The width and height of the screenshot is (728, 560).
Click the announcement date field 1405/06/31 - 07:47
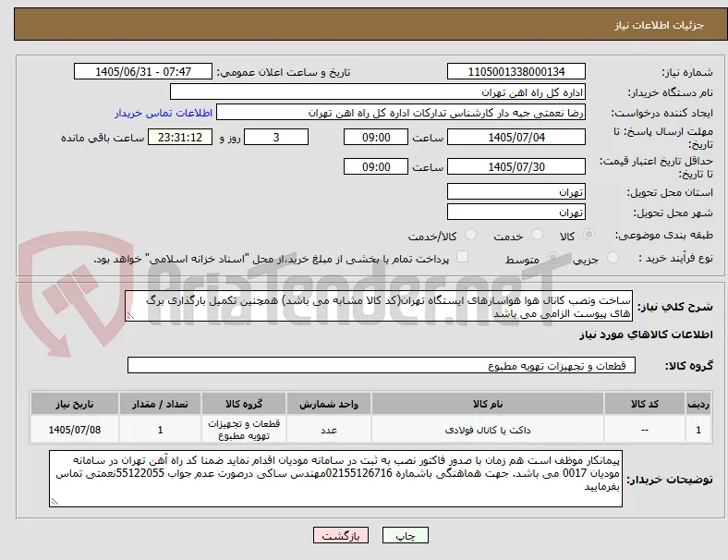pyautogui.click(x=143, y=71)
